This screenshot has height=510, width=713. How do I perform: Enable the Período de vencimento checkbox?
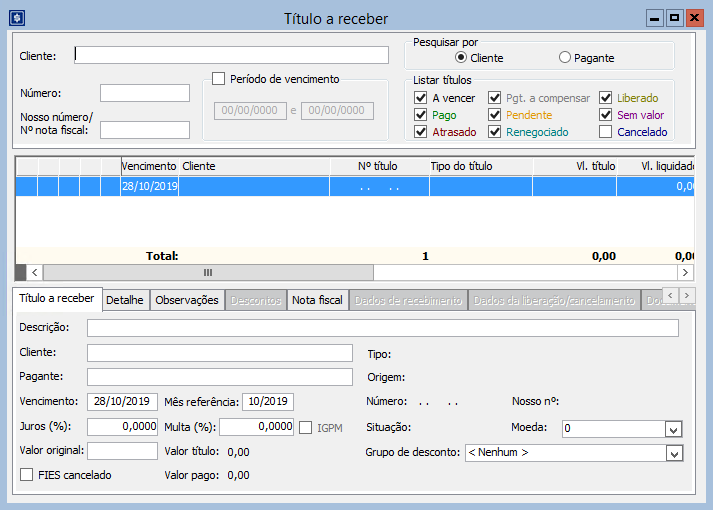[219, 80]
